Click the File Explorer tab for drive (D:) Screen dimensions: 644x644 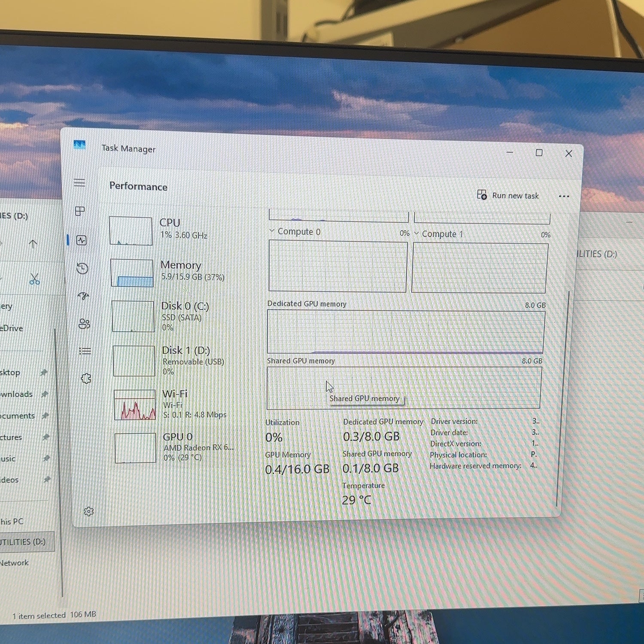(14, 216)
